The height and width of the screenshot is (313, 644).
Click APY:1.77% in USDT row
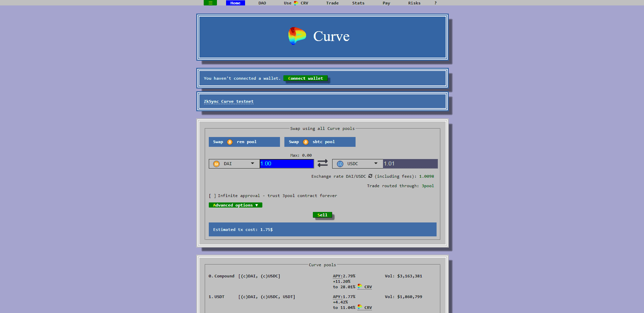tap(344, 297)
